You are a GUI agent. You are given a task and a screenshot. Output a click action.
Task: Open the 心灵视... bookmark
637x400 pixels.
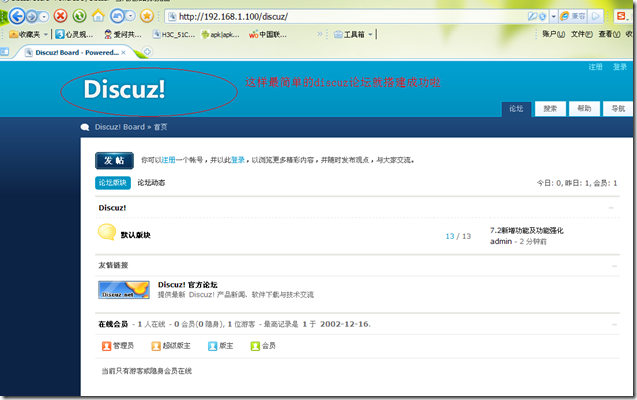pyautogui.click(x=74, y=35)
